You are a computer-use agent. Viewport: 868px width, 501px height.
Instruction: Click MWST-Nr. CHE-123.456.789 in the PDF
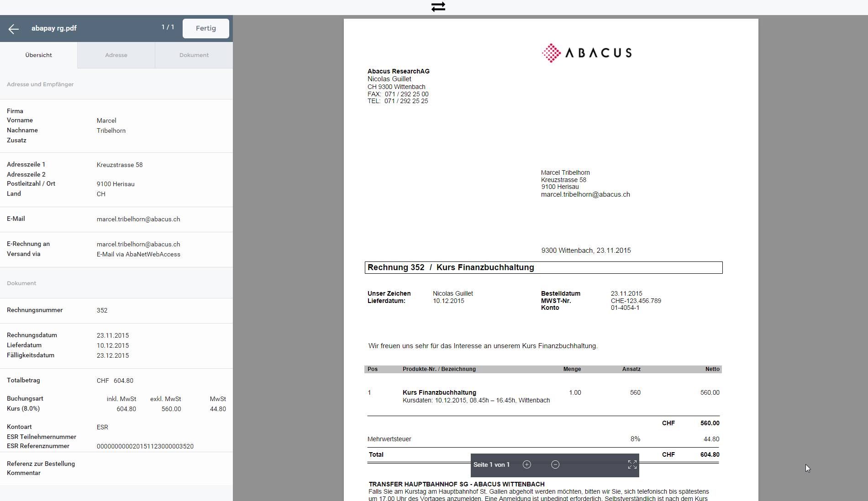pyautogui.click(x=636, y=301)
